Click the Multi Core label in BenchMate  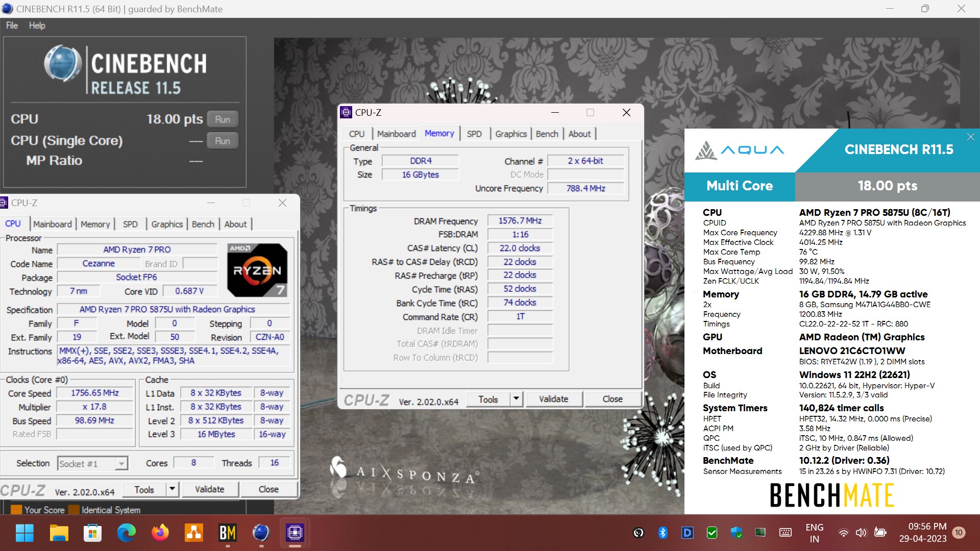coord(740,186)
